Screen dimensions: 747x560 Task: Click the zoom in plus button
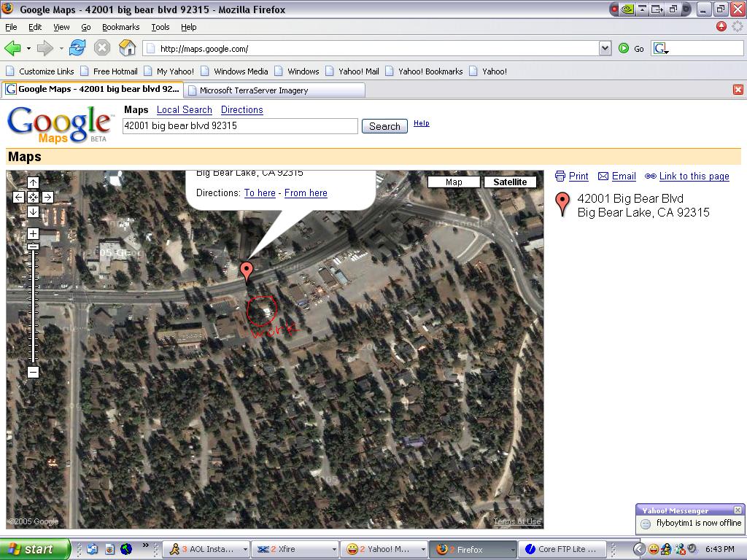coord(33,234)
